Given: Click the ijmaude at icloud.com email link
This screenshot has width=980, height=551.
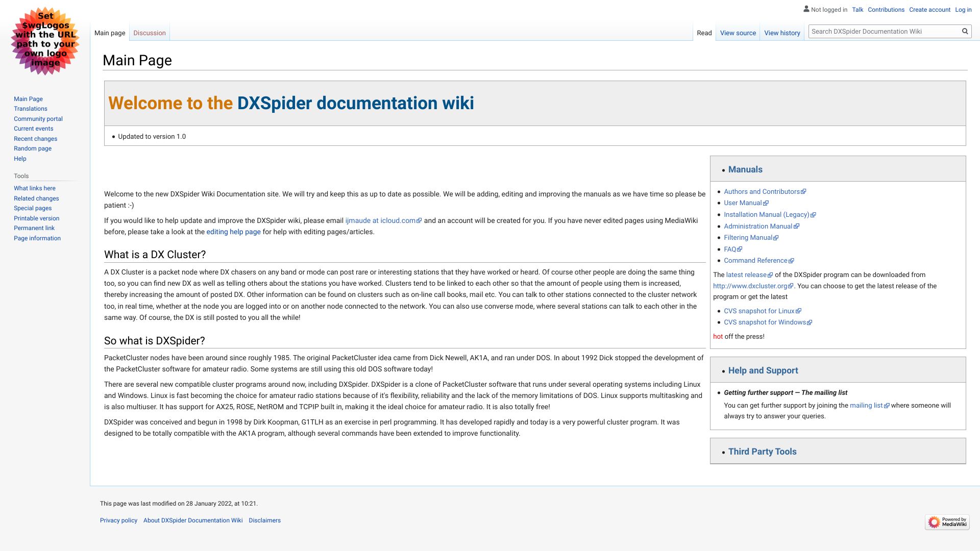Looking at the screenshot, I should tap(383, 220).
